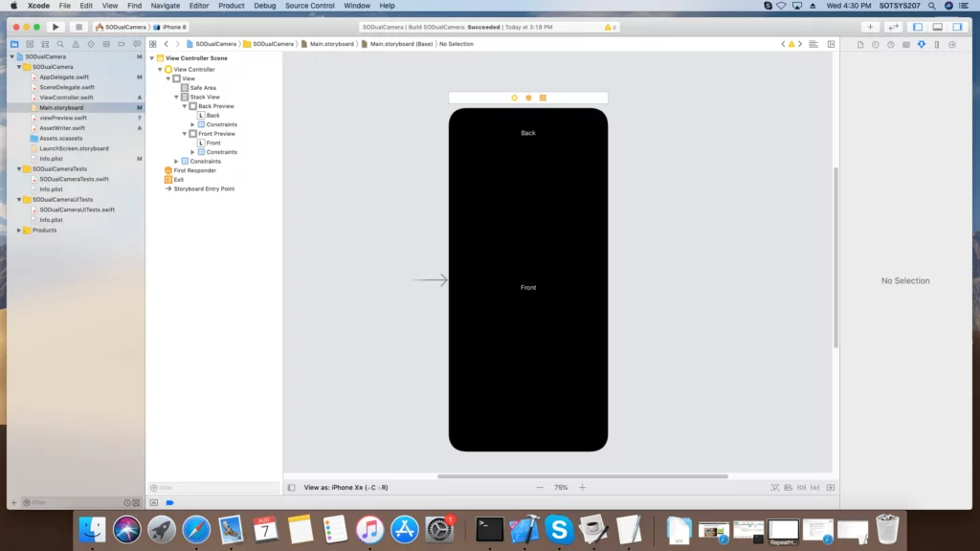This screenshot has width=980, height=551.
Task: Click the Embed In Stack icon
Action: click(x=788, y=487)
